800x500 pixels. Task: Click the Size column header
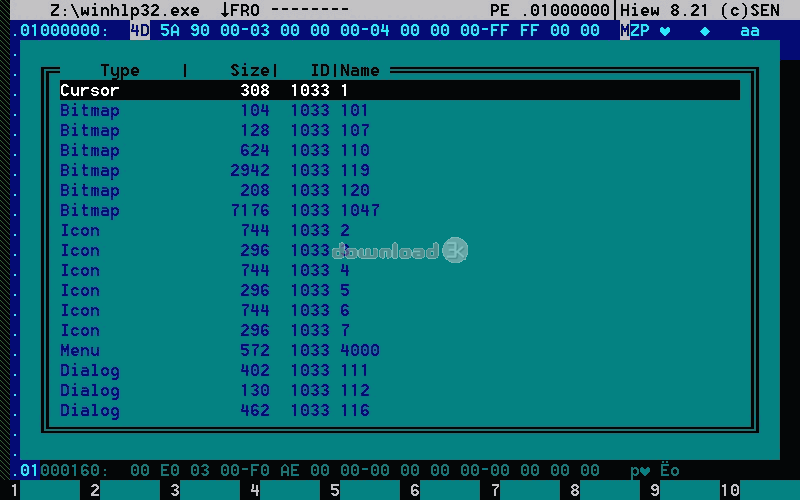point(250,70)
